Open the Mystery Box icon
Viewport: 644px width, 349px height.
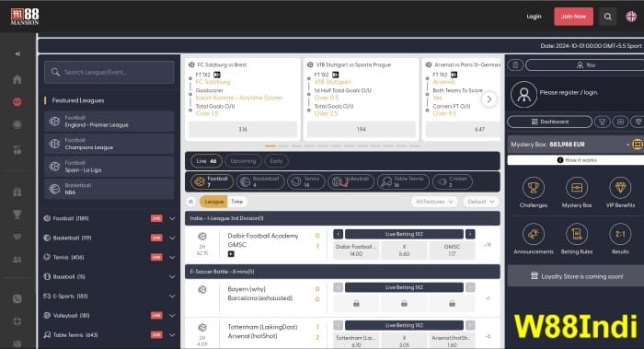(577, 188)
